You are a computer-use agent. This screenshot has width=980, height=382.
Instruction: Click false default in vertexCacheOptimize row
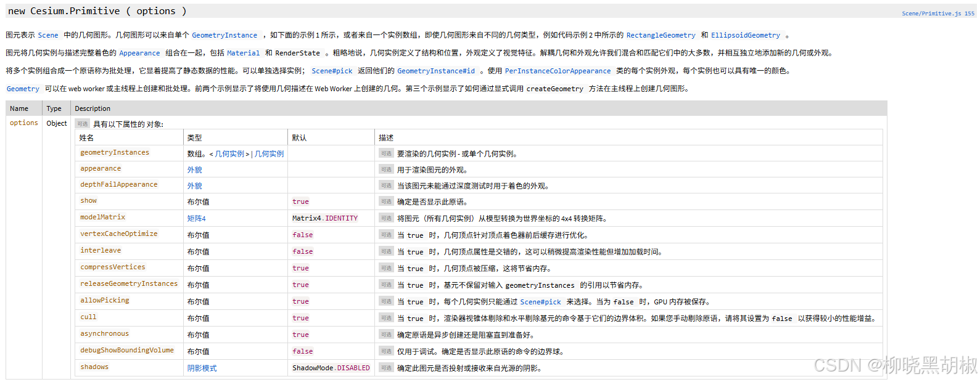pos(303,235)
